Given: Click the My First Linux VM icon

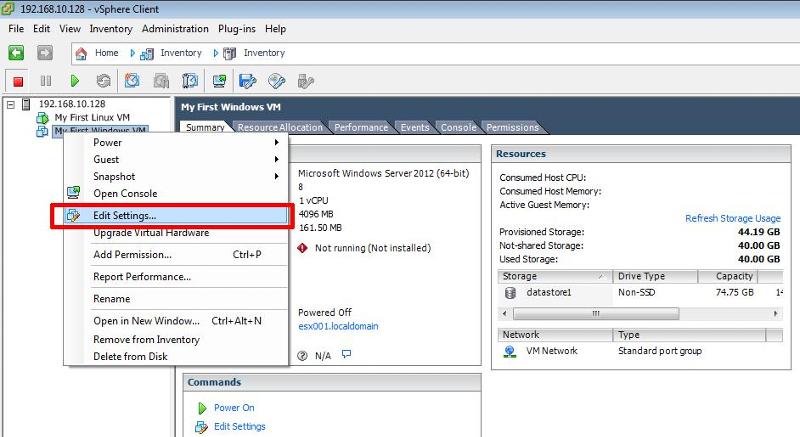Looking at the screenshot, I should tap(42, 118).
